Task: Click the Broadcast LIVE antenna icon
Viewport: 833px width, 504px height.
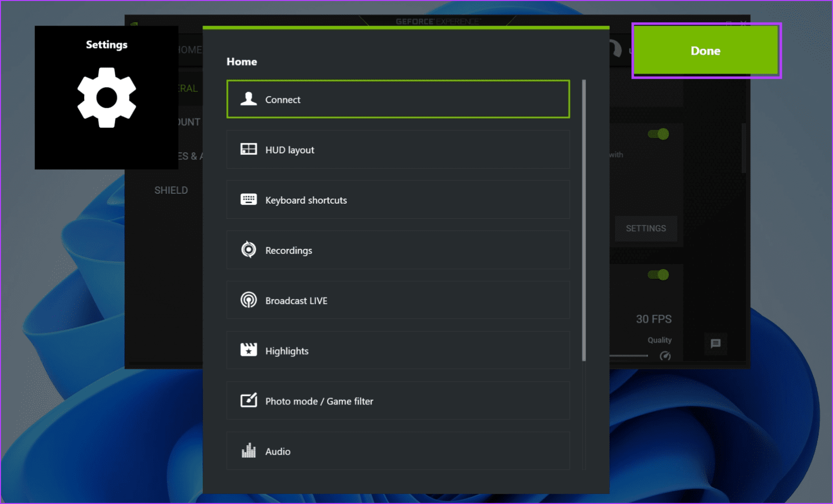Action: [x=248, y=300]
